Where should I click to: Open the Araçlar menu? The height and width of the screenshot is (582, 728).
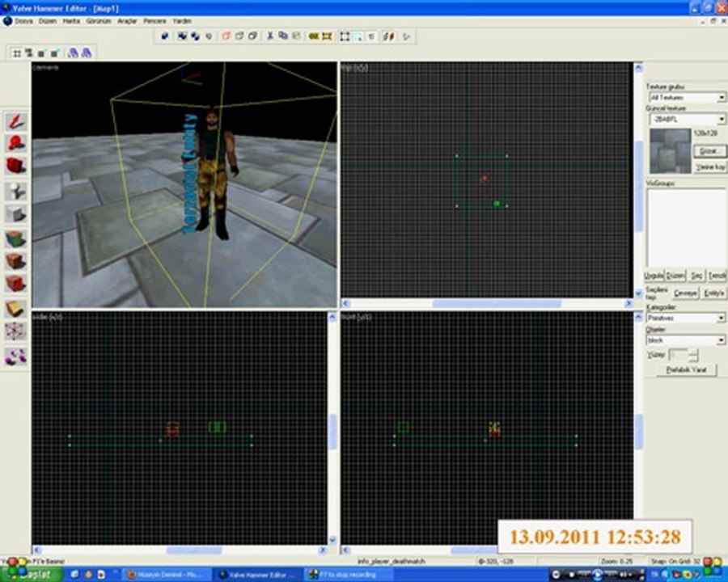(x=127, y=21)
